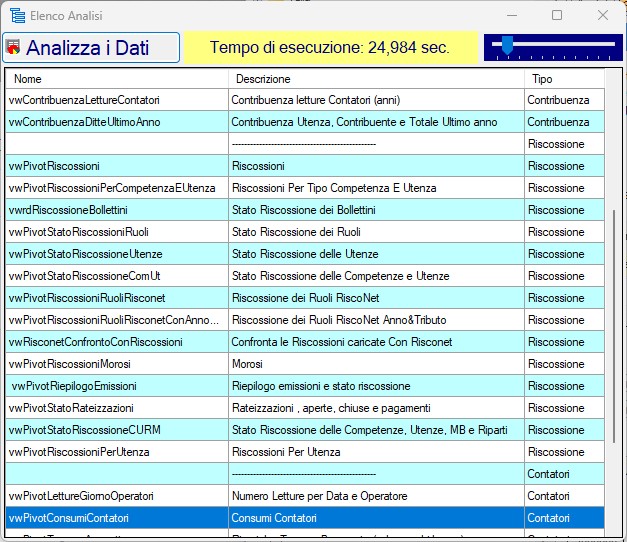The image size is (627, 542).
Task: Click the Elenco Analisi window title icon
Action: point(17,16)
